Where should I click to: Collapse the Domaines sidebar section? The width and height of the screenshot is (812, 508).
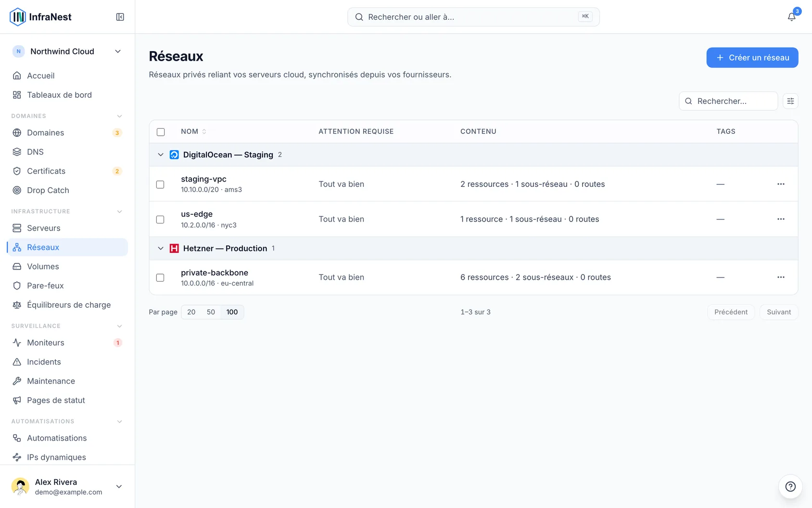[x=120, y=116]
